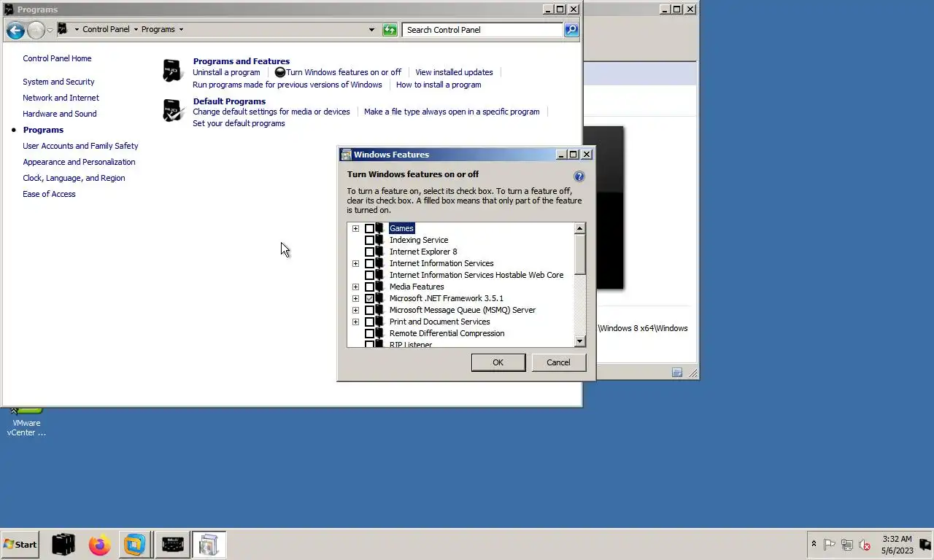934x560 pixels.
Task: Click the Programs and Features icon
Action: coord(173,71)
